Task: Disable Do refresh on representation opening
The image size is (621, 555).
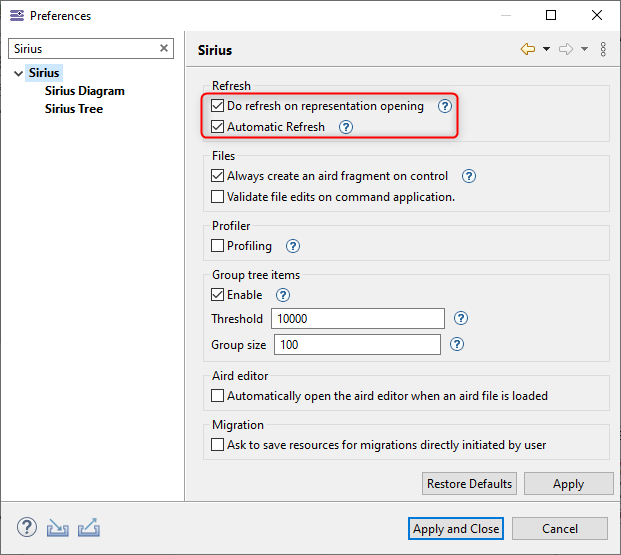Action: pos(218,106)
